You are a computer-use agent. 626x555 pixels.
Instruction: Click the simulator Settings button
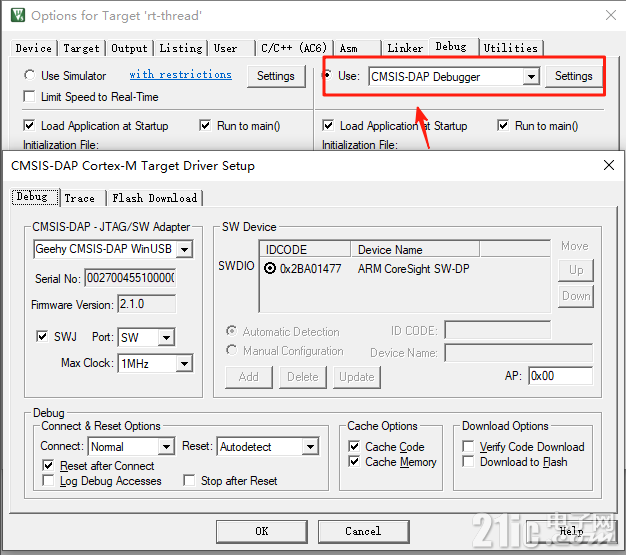click(x=275, y=76)
